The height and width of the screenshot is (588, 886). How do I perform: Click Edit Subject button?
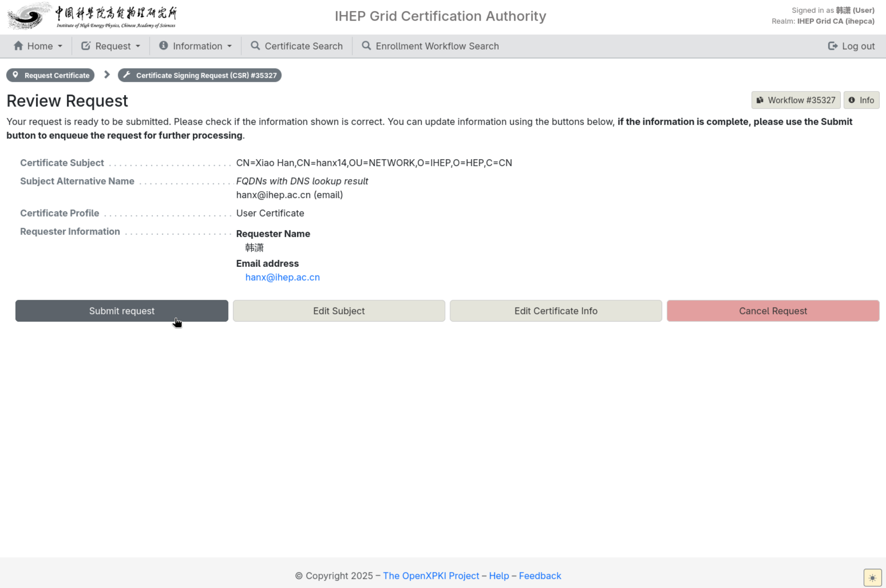click(x=339, y=311)
